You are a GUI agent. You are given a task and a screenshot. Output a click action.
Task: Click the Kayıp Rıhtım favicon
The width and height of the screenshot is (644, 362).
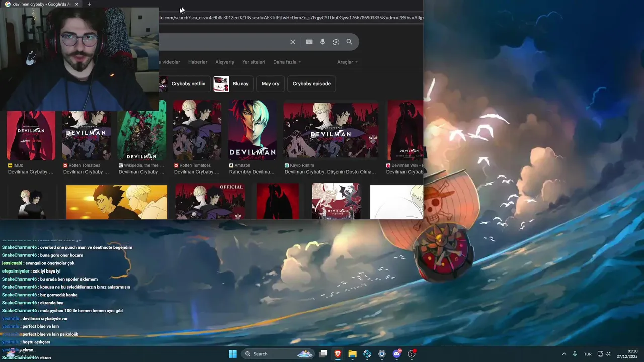tap(287, 165)
